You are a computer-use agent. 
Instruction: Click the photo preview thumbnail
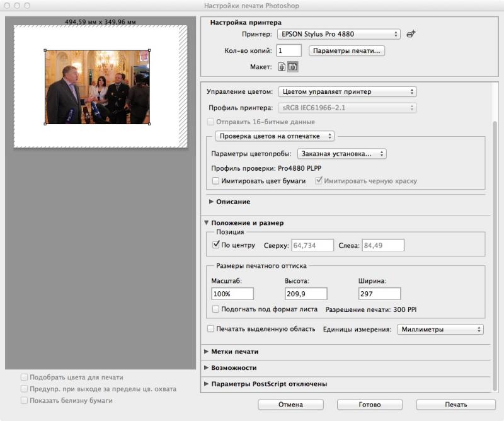point(97,87)
